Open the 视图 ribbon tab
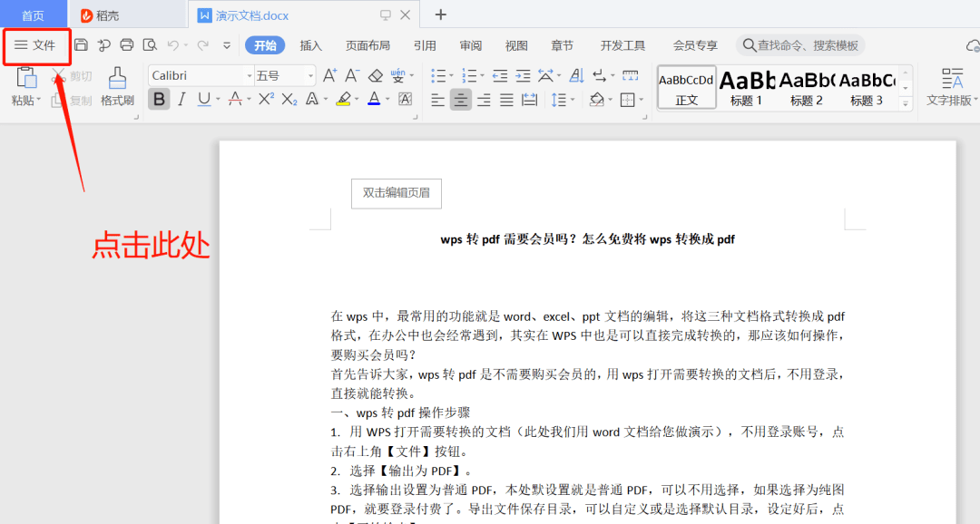This screenshot has width=980, height=524. (516, 45)
